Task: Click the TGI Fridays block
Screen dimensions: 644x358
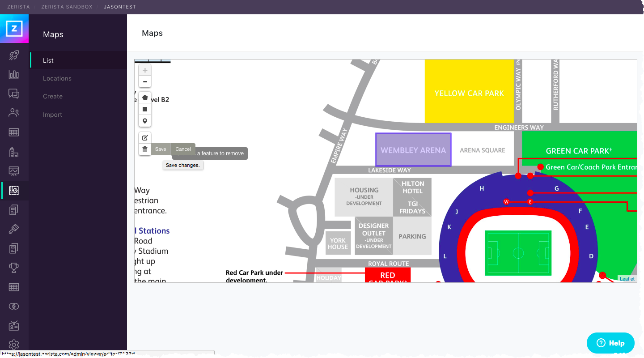Action: pos(412,207)
